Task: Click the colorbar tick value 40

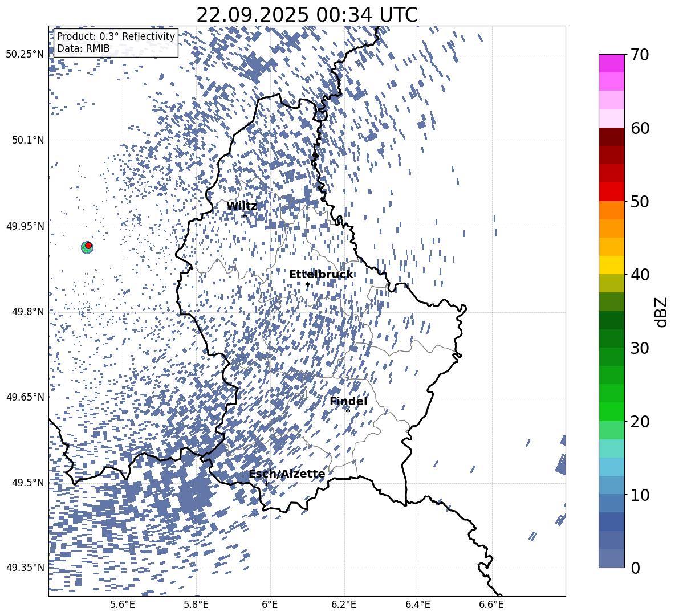Action: pos(640,275)
